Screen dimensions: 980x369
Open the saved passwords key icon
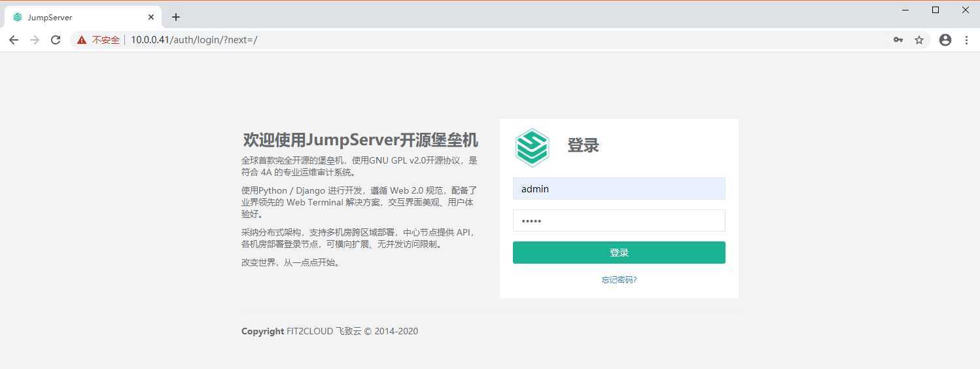[898, 40]
